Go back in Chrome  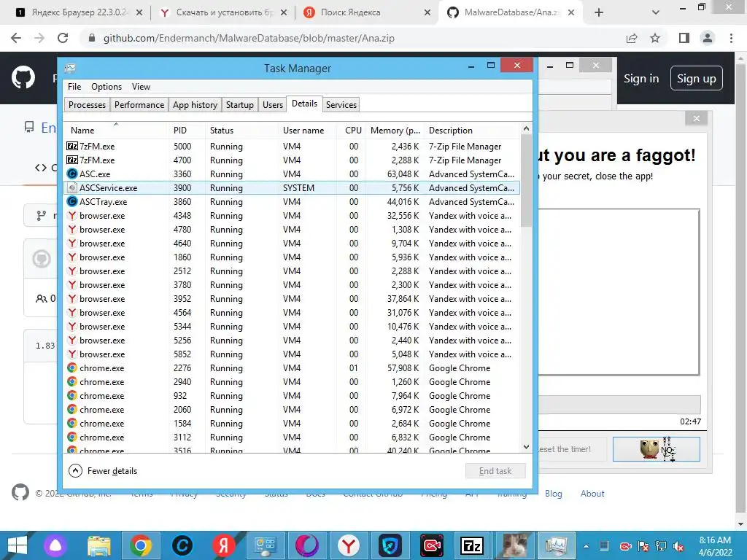coord(16,38)
